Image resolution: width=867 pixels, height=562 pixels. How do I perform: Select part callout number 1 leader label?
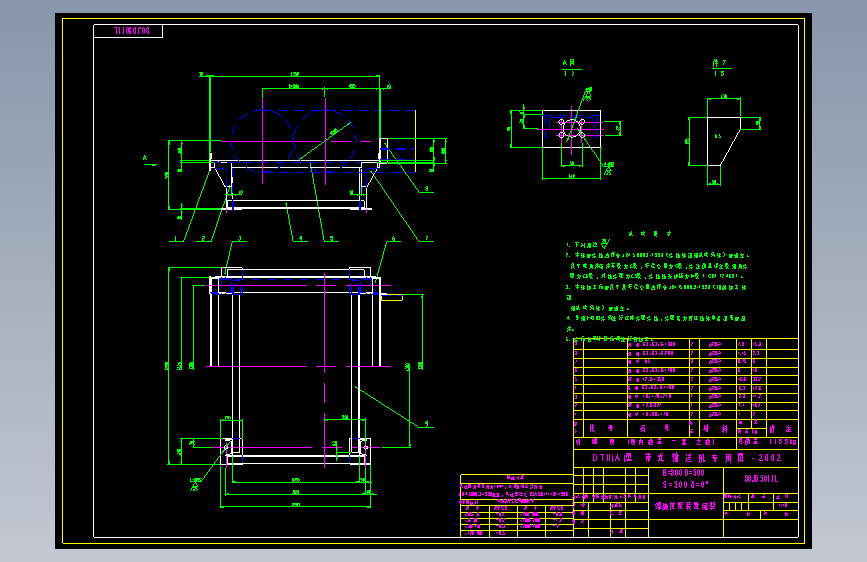click(x=176, y=238)
